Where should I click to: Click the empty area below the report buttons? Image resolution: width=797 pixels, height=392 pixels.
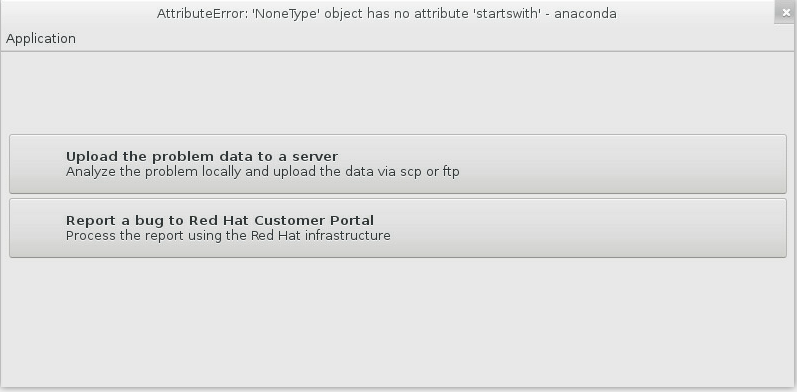[397, 321]
